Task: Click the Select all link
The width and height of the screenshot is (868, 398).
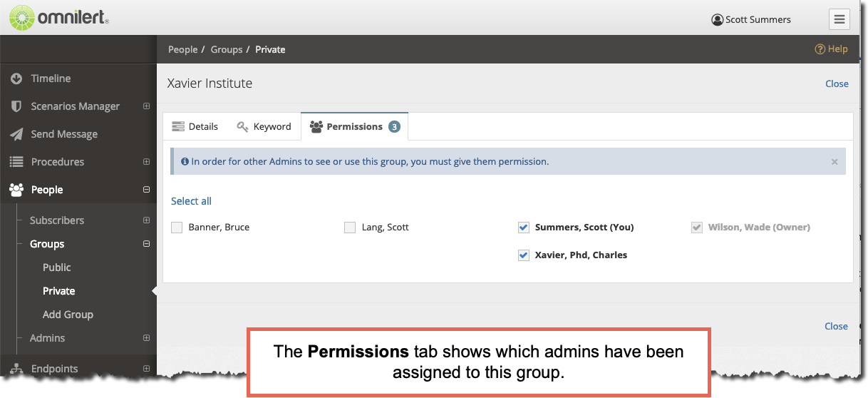Action: coord(191,201)
